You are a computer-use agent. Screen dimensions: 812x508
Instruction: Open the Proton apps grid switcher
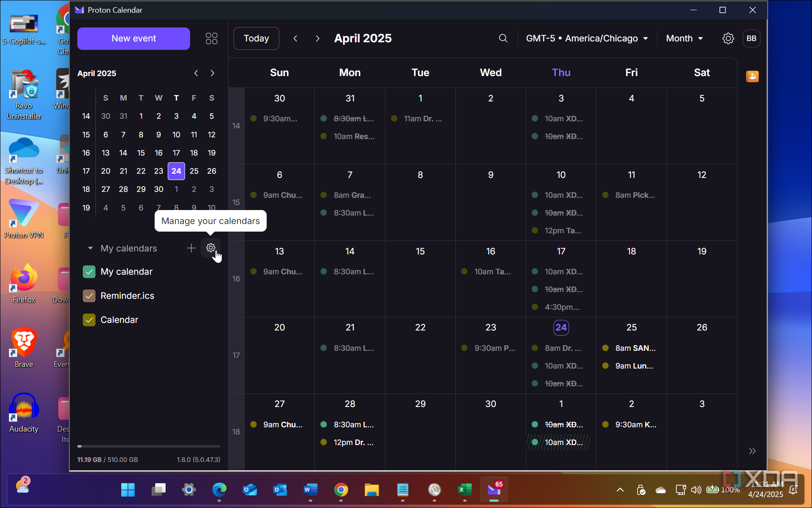pos(211,38)
